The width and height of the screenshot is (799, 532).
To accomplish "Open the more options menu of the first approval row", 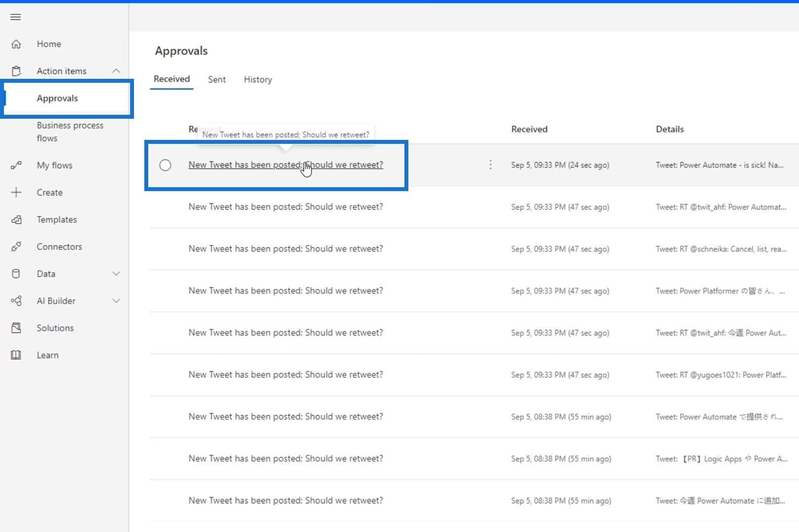I will click(x=490, y=165).
